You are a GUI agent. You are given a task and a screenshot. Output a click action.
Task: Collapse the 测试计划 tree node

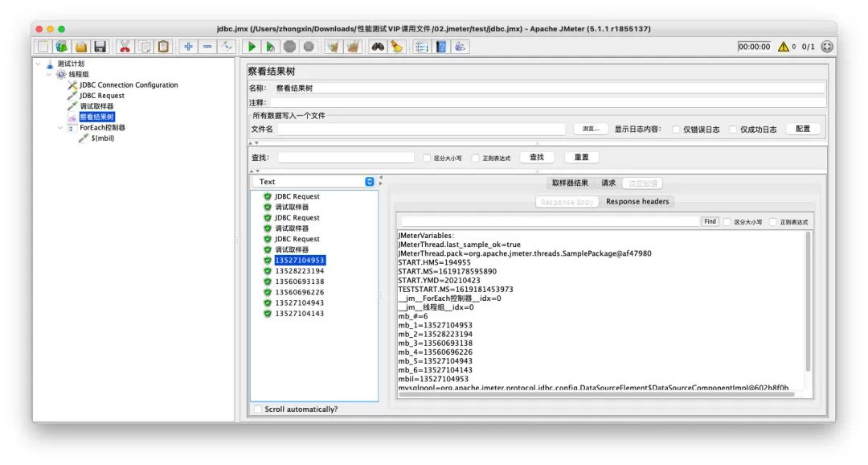tap(39, 64)
